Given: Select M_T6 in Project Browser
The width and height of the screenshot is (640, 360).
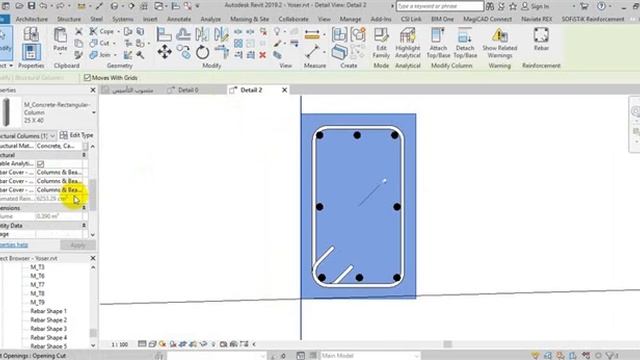Looking at the screenshot, I should point(37,276).
